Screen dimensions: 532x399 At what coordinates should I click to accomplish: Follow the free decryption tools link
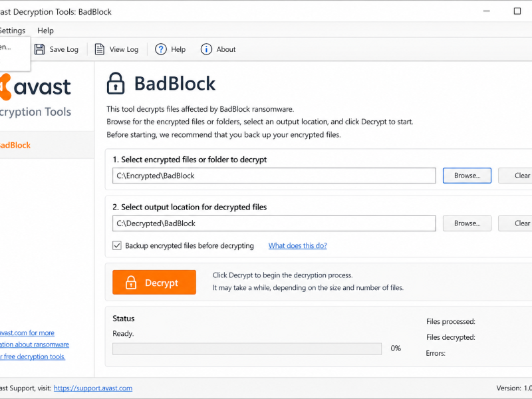pos(33,356)
